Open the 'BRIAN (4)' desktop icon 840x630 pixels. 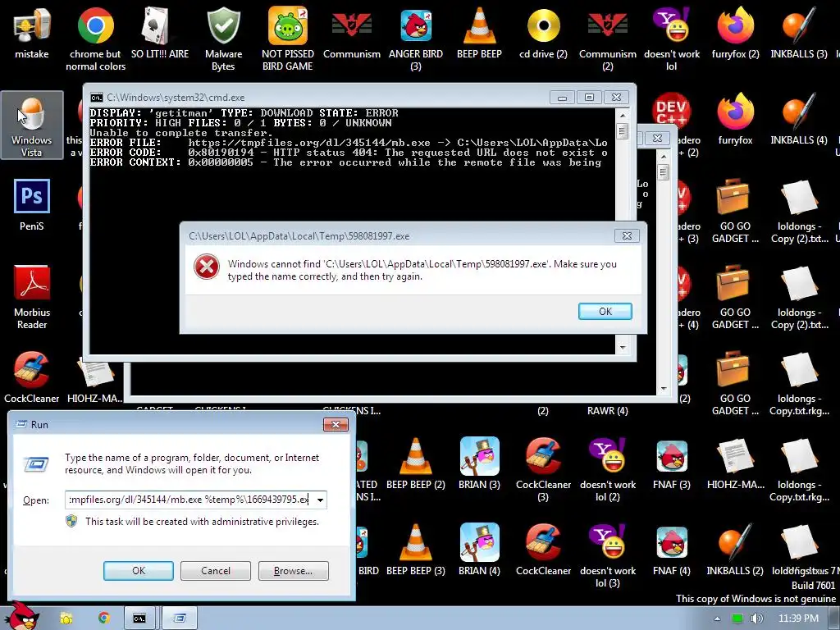click(479, 550)
